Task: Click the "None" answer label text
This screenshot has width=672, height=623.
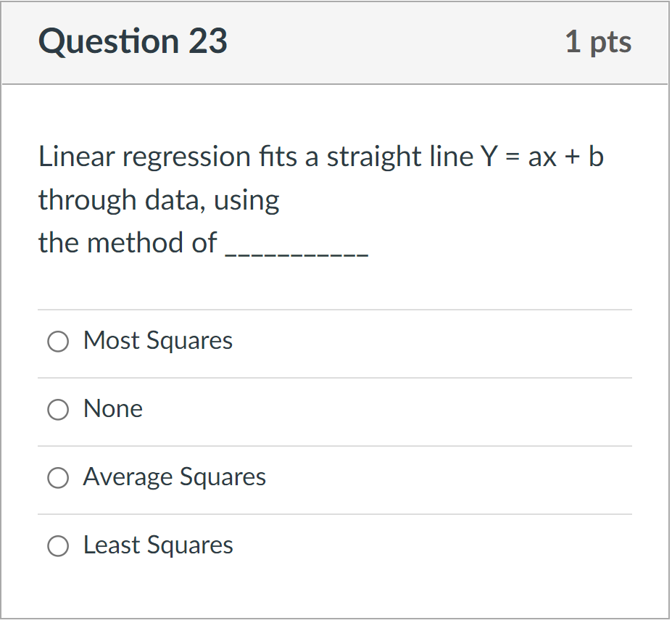Action: (x=113, y=409)
